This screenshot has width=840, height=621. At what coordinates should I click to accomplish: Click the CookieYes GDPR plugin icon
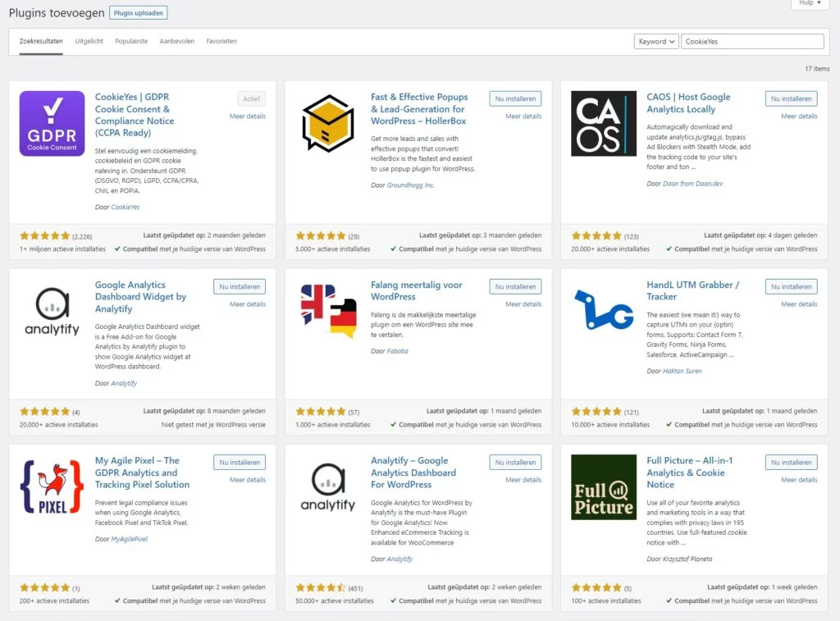[52, 123]
